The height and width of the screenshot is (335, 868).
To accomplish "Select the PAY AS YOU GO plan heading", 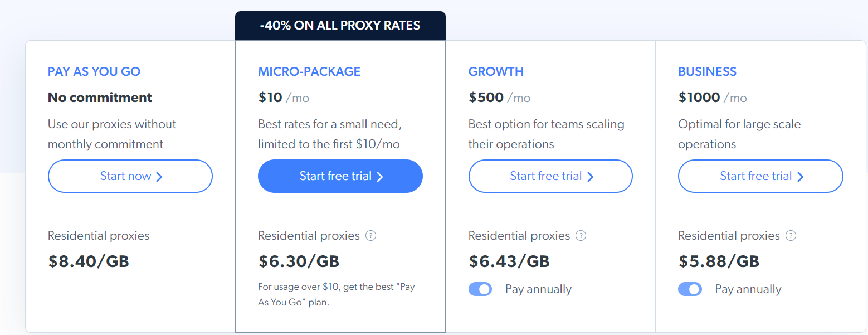I will (94, 71).
